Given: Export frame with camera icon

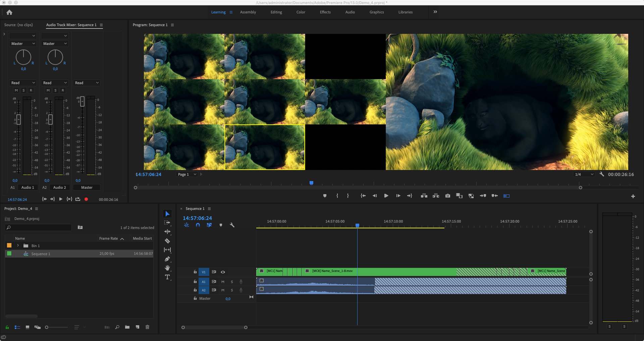Looking at the screenshot, I should [448, 196].
